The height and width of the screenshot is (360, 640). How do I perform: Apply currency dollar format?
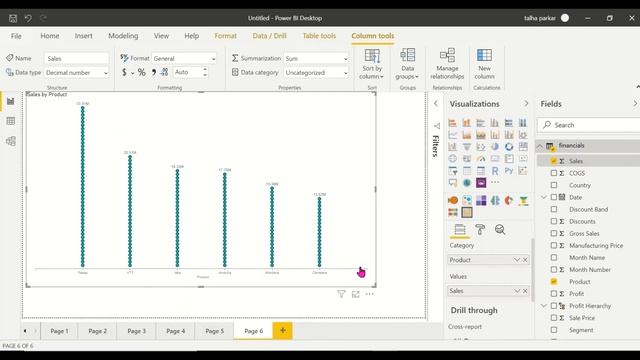tap(124, 72)
